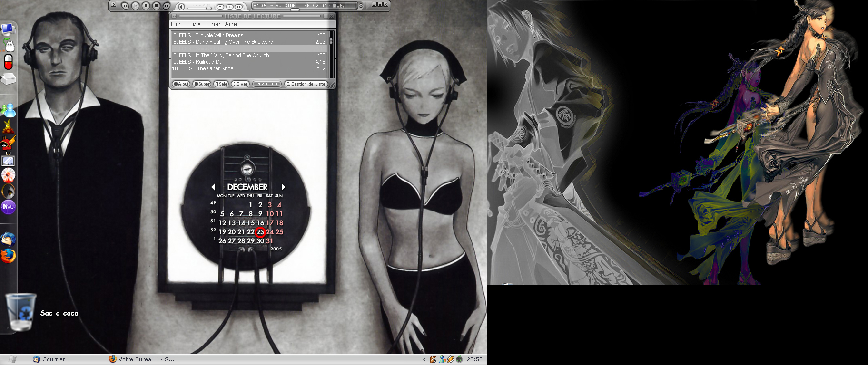868x365 pixels.
Task: Stop playback in Winamp
Action: click(156, 6)
